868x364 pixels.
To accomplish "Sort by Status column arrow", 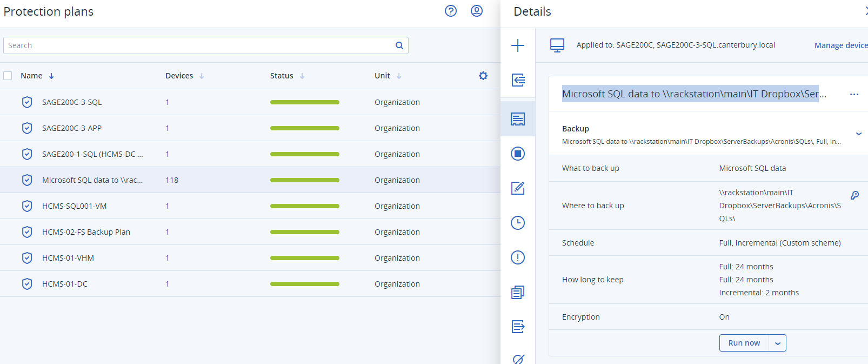I will (302, 76).
